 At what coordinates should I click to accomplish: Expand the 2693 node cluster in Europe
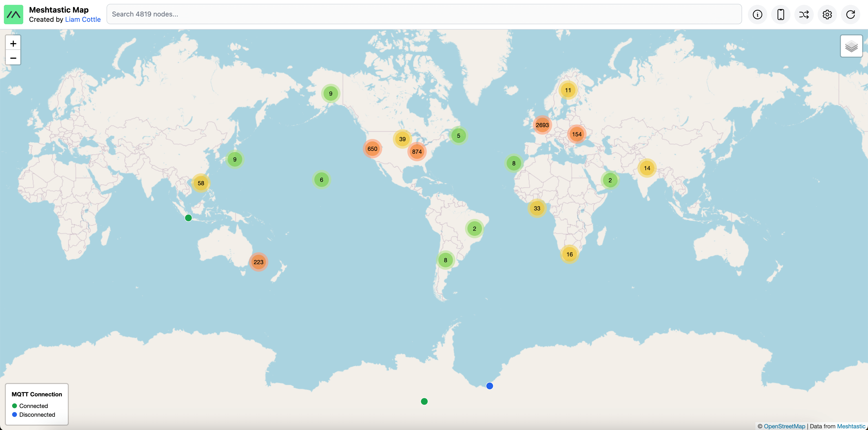pos(542,125)
